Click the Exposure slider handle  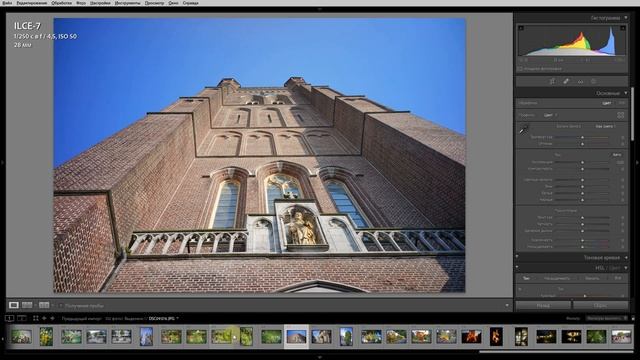582,162
